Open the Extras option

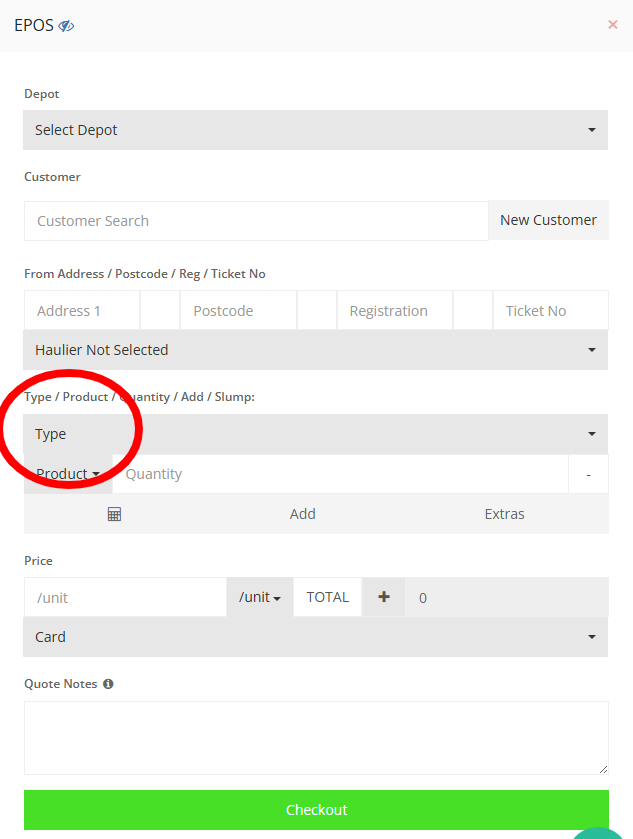(x=504, y=514)
